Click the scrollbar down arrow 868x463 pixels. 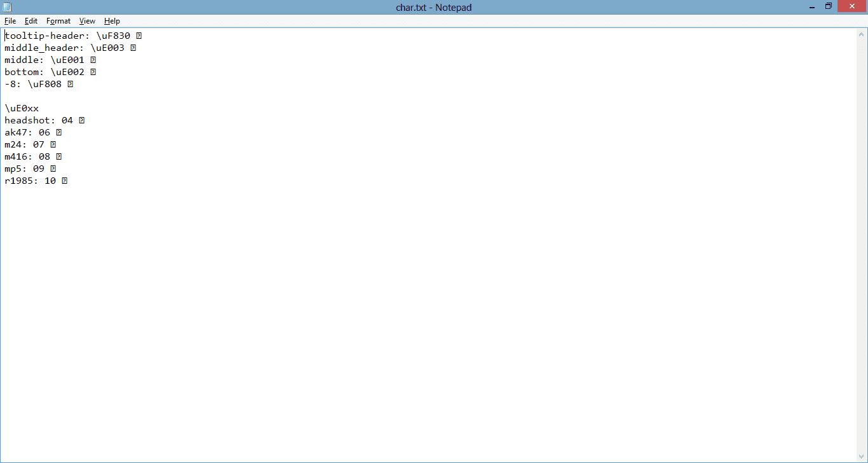[x=862, y=457]
